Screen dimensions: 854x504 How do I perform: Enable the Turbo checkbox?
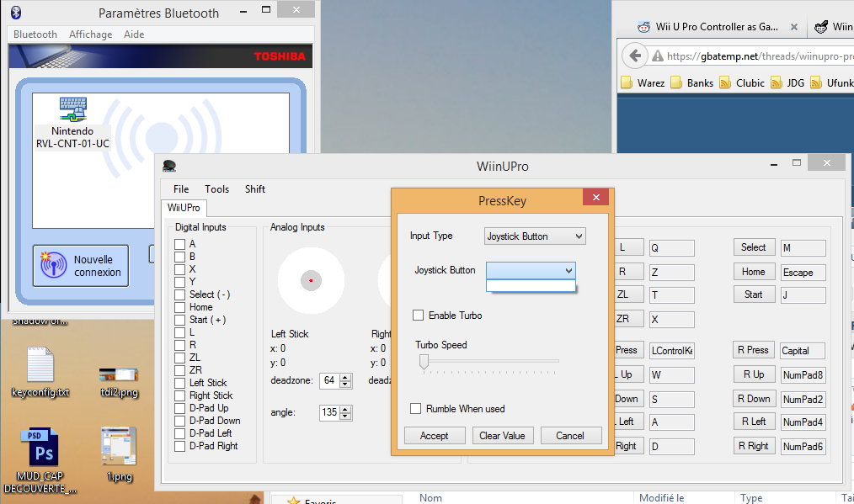pos(419,316)
